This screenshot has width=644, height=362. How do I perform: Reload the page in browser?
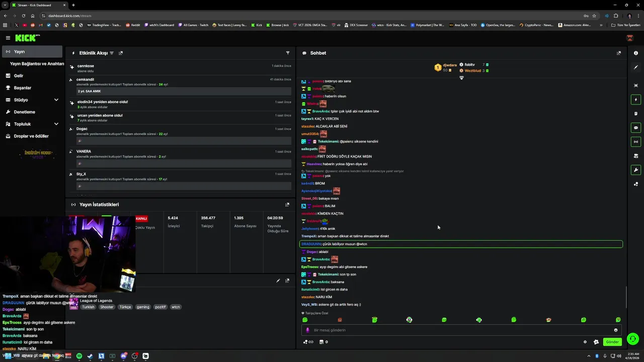(x=24, y=16)
